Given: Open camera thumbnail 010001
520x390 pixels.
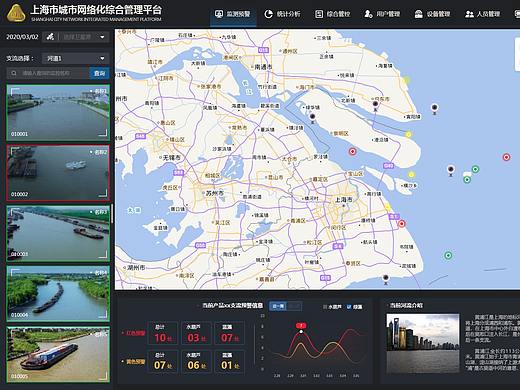Looking at the screenshot, I should [58, 113].
